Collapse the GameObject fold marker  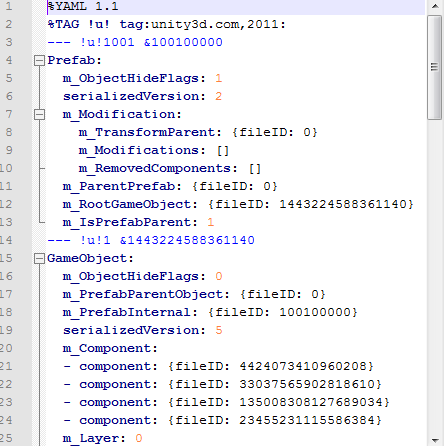pyautogui.click(x=39, y=258)
